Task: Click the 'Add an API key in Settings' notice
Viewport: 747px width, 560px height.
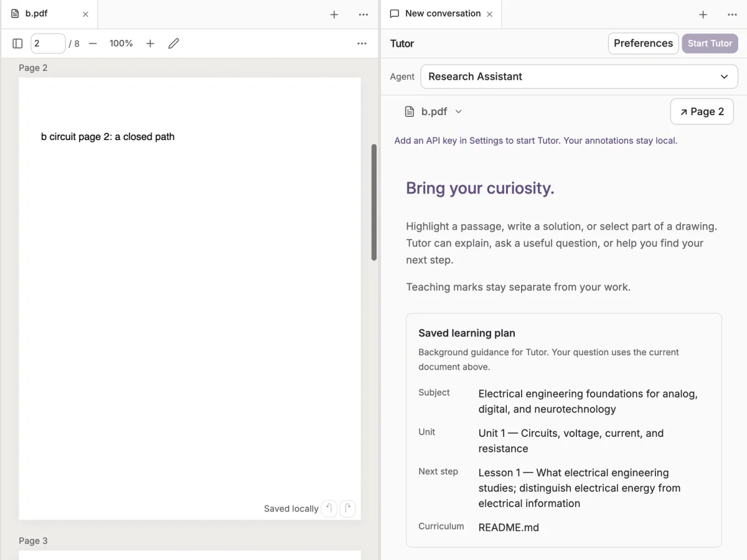Action: click(x=536, y=141)
